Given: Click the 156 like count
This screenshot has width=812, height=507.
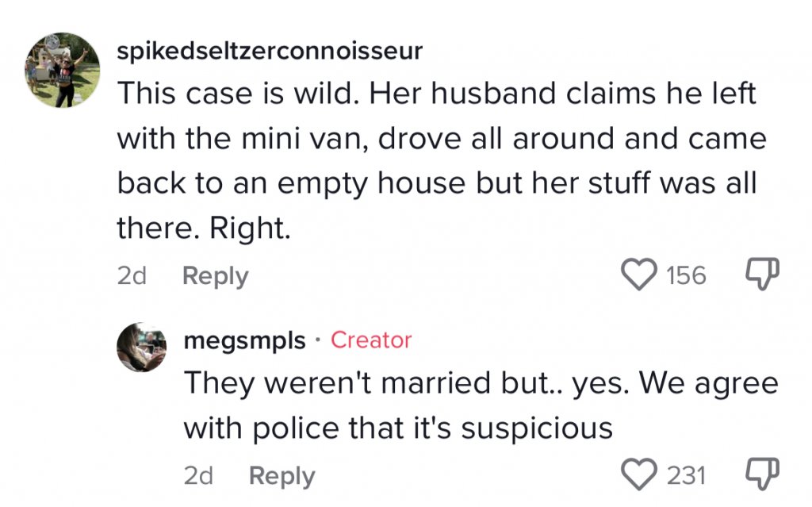Looking at the screenshot, I should [685, 276].
